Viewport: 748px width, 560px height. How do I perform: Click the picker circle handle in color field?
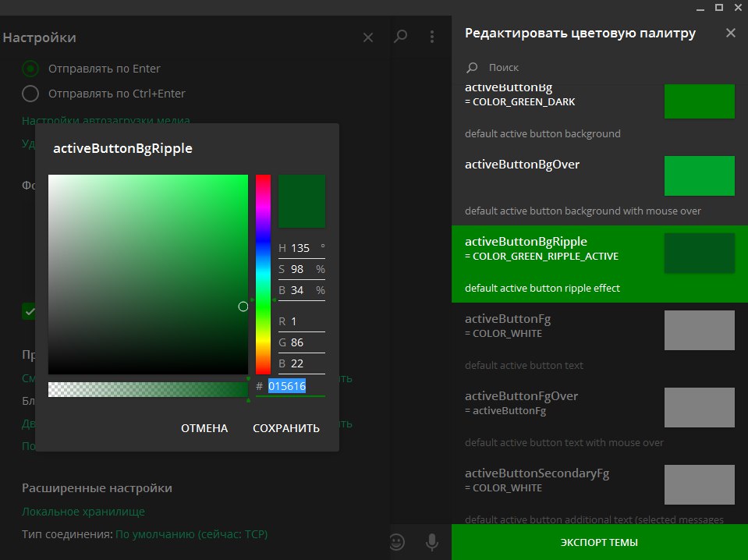pos(243,307)
